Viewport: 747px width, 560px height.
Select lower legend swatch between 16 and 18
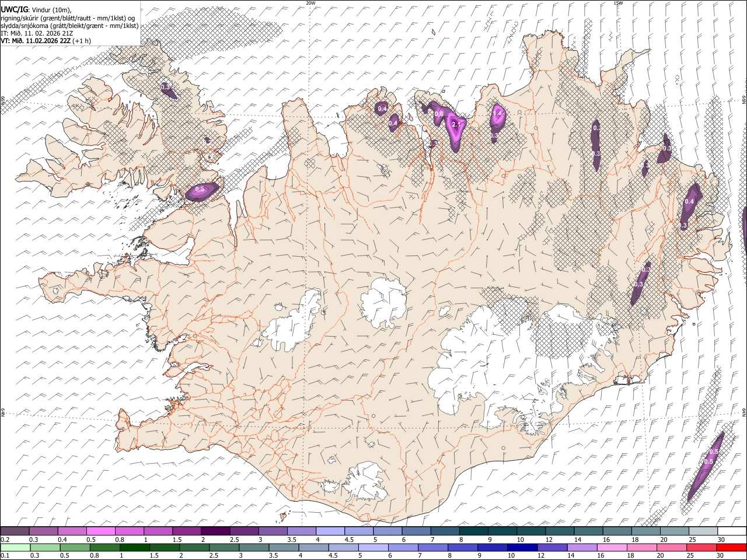pyautogui.click(x=611, y=547)
